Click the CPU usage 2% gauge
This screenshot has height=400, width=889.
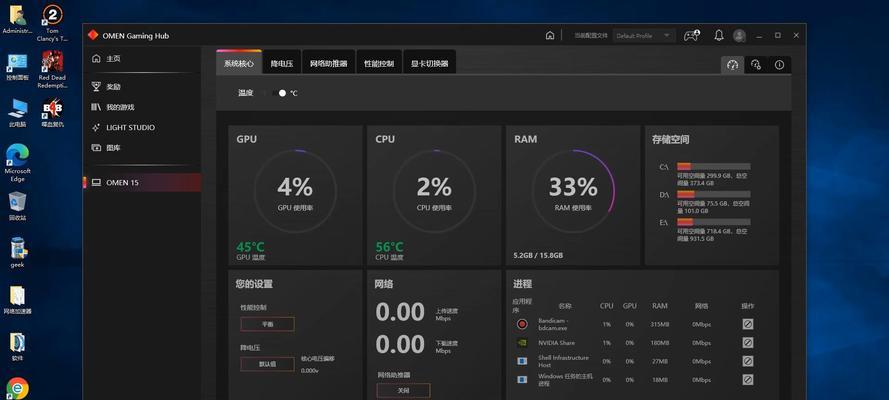tap(434, 191)
